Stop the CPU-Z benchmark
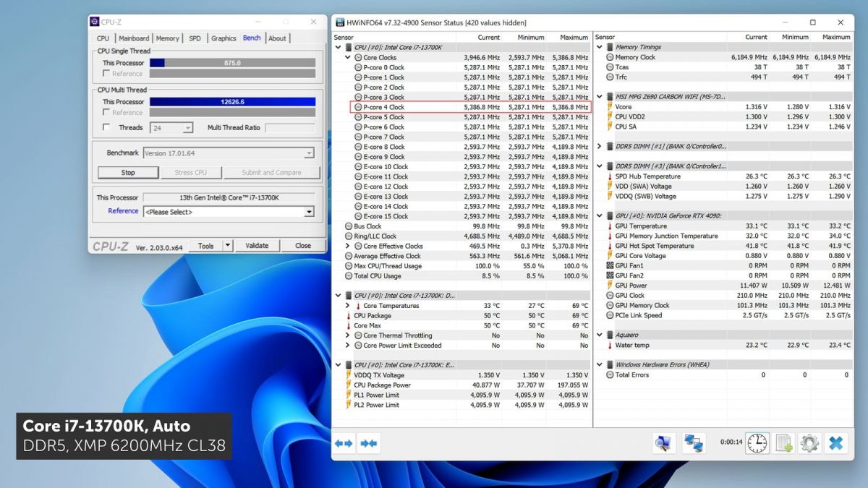Viewport: 868px width, 488px height. coord(128,172)
